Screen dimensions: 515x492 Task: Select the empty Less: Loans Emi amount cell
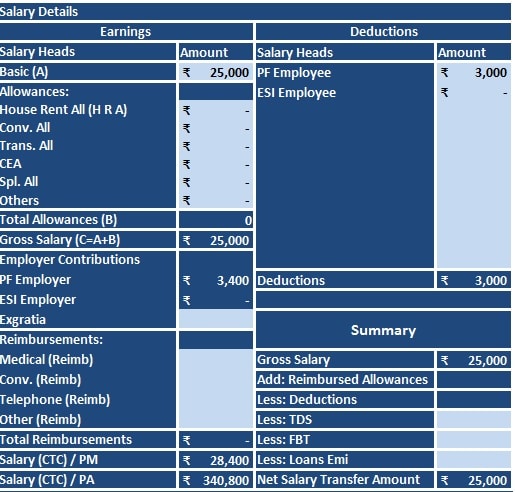click(474, 460)
